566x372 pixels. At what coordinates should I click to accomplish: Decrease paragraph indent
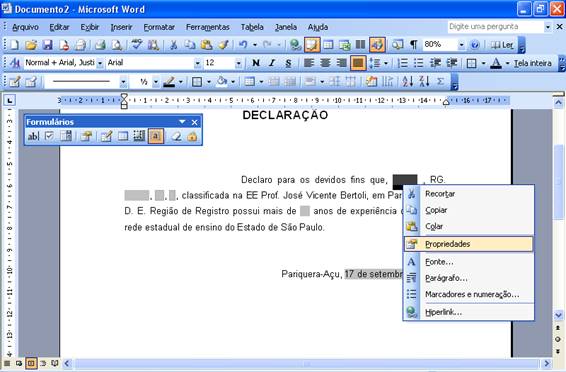(x=435, y=63)
